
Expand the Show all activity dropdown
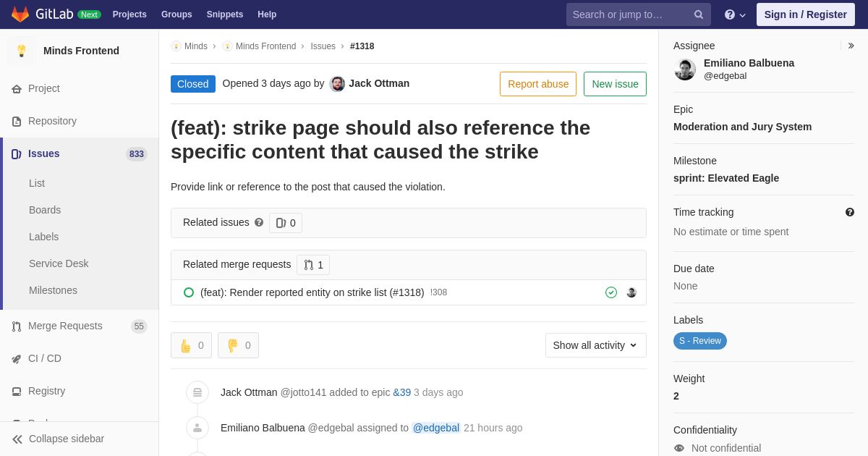point(596,345)
